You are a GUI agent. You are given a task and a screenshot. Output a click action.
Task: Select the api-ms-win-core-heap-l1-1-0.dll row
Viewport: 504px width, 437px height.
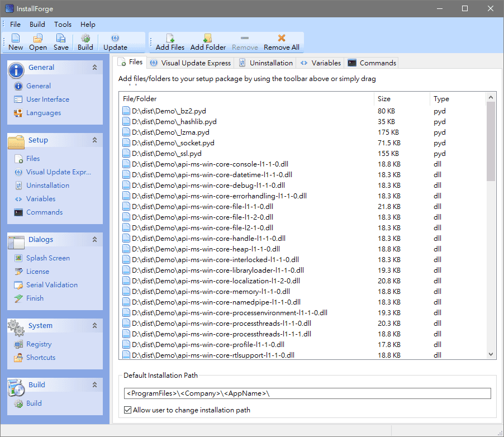(302, 249)
